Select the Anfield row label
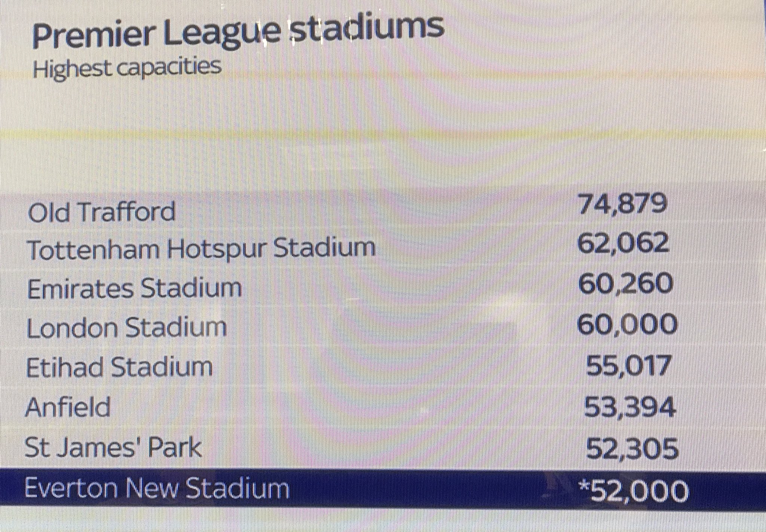766x532 pixels. tap(68, 407)
